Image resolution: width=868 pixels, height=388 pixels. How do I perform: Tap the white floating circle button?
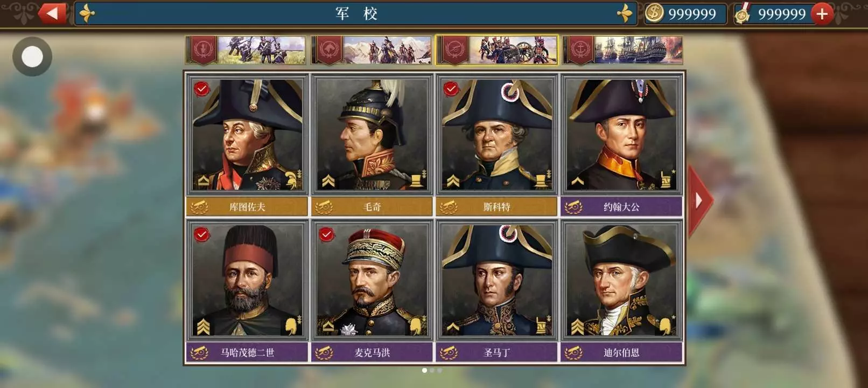click(32, 57)
